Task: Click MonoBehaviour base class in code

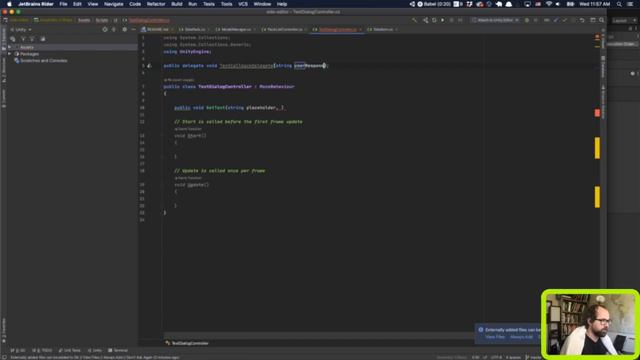Action: [277, 87]
